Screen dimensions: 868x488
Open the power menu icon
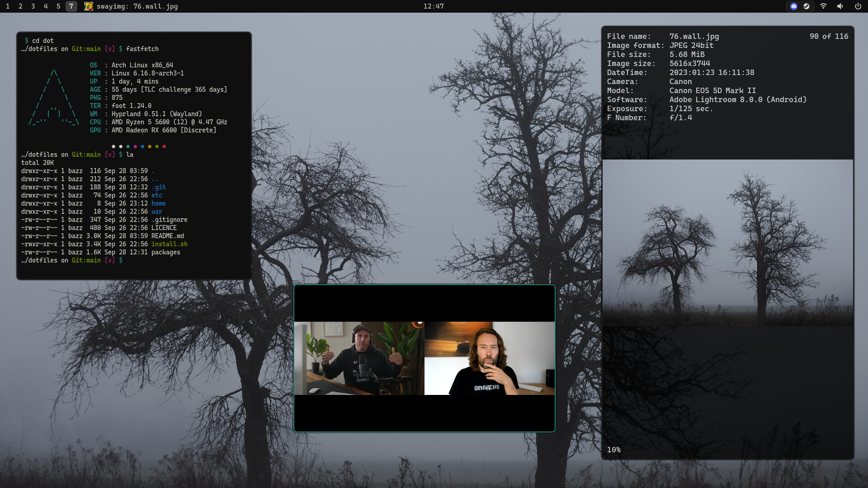[858, 6]
